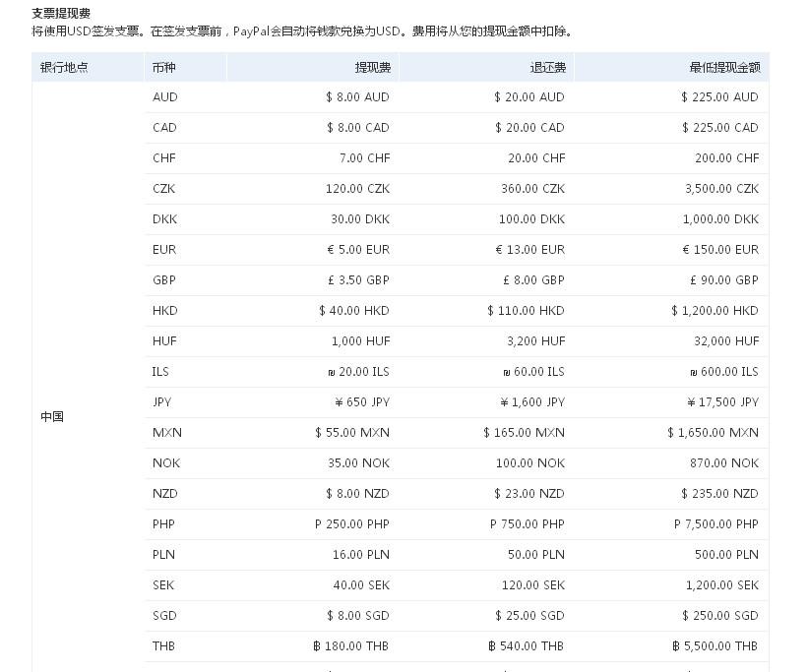808x672 pixels.
Task: Select $ 110.00 HKD return fee
Action: point(526,310)
